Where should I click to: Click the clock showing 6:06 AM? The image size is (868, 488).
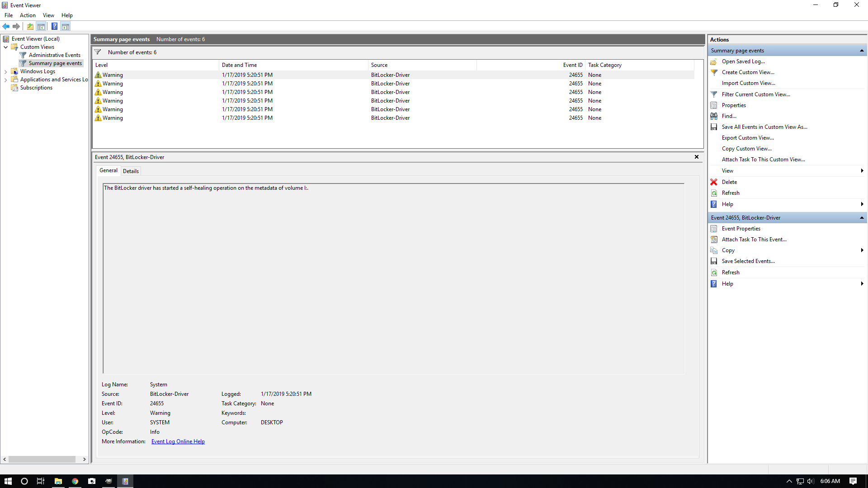830,481
